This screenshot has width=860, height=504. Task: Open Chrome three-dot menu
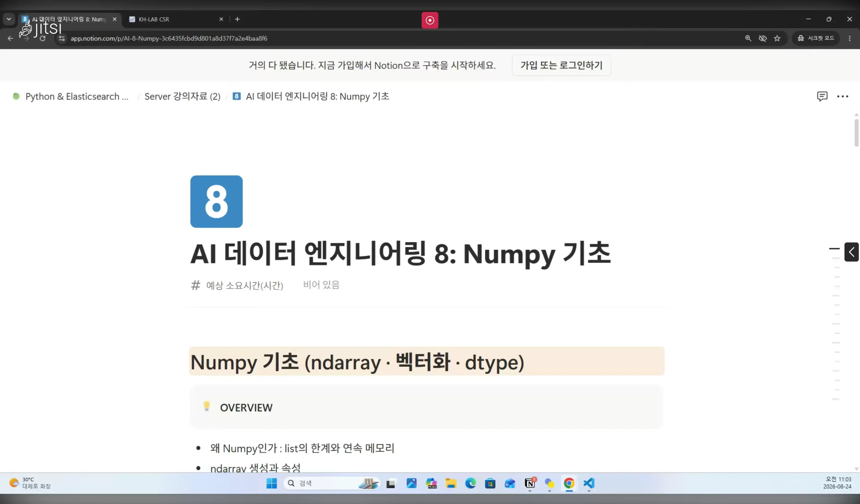[850, 38]
